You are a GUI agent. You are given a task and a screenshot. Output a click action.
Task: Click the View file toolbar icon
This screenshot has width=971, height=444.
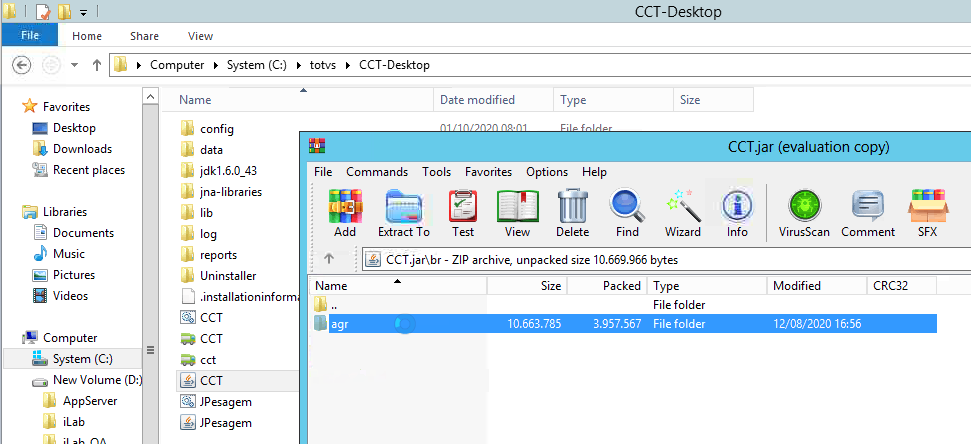click(x=517, y=214)
